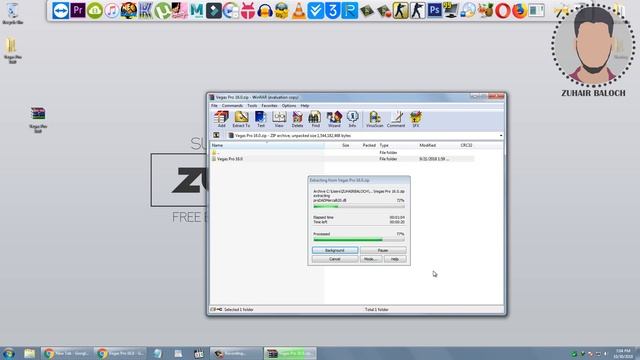Click the Find toolbar icon in WinRAR
Screen dimensions: 640x360
click(x=315, y=119)
